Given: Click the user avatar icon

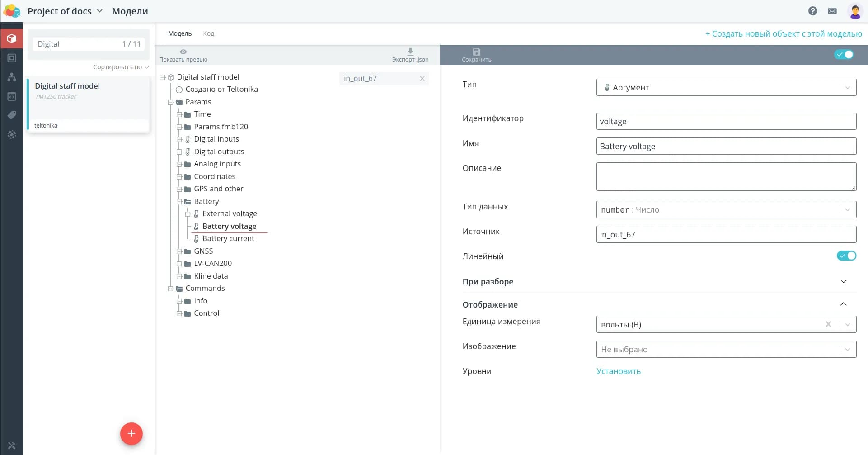Looking at the screenshot, I should point(854,11).
